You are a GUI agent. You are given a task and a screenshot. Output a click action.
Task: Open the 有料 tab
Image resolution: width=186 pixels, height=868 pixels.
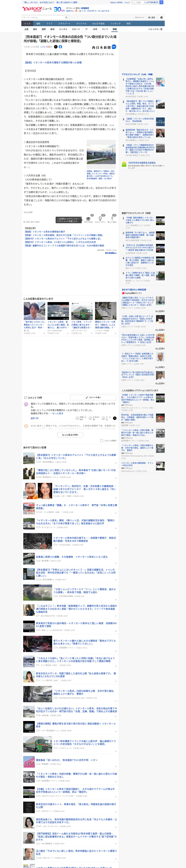[x=128, y=24]
